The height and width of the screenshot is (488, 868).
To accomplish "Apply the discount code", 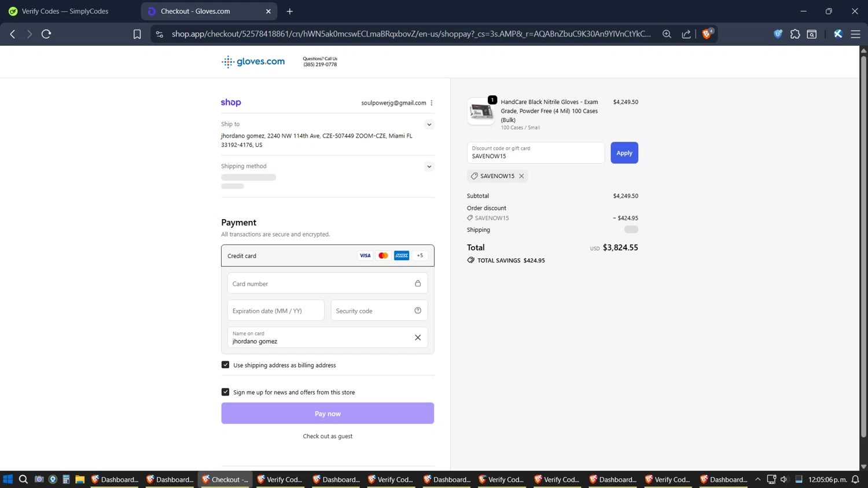I will pos(624,153).
